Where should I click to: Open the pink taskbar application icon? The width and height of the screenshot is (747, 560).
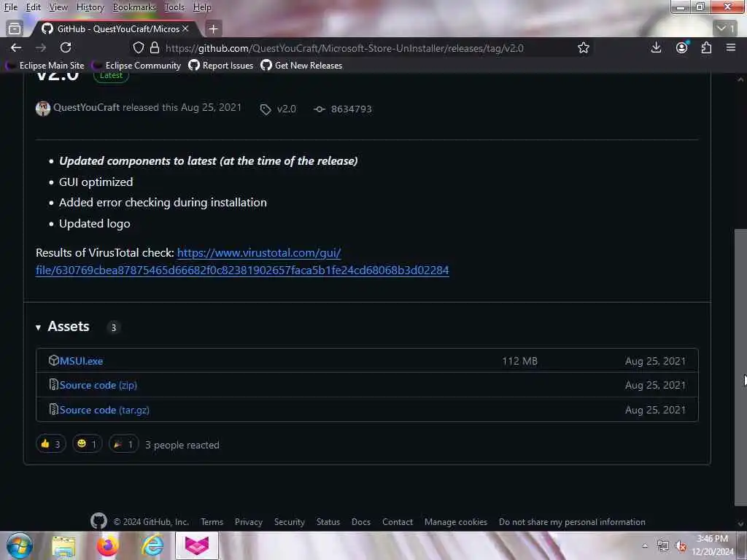point(197,545)
